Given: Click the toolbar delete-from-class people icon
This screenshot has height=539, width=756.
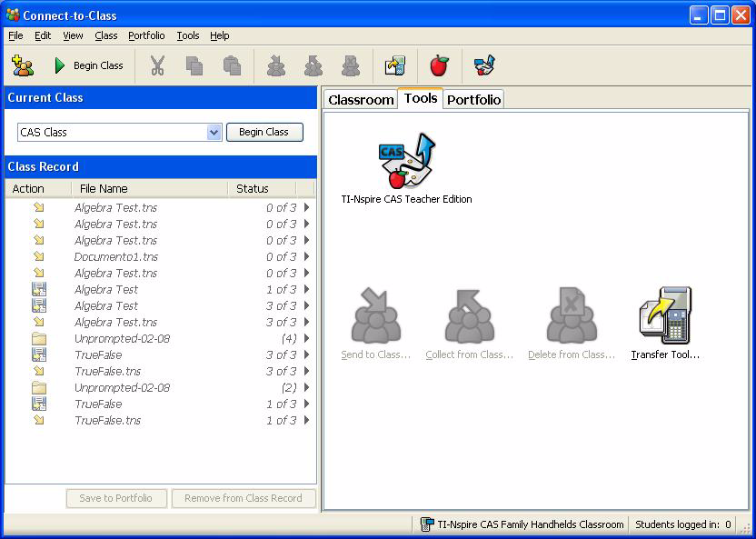Looking at the screenshot, I should point(351,65).
